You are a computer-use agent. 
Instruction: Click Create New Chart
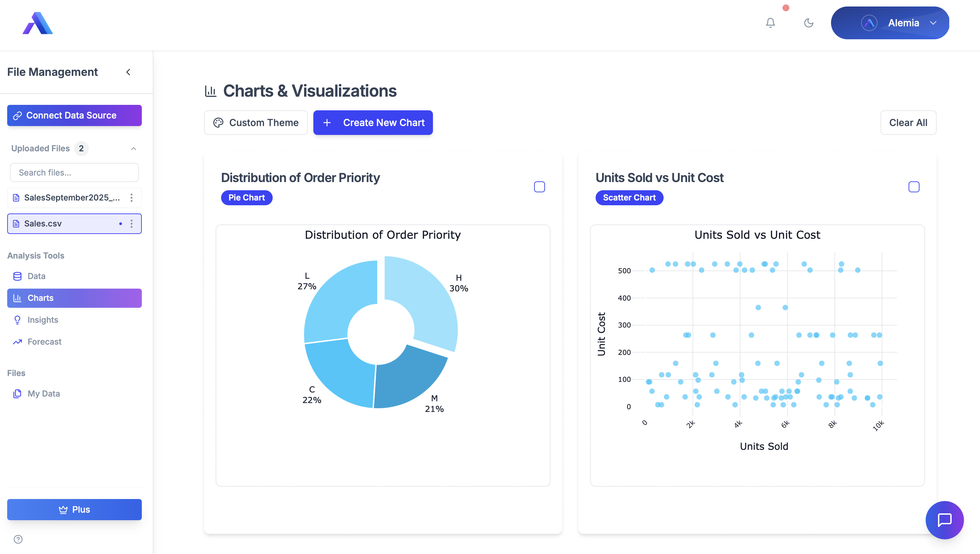click(372, 123)
